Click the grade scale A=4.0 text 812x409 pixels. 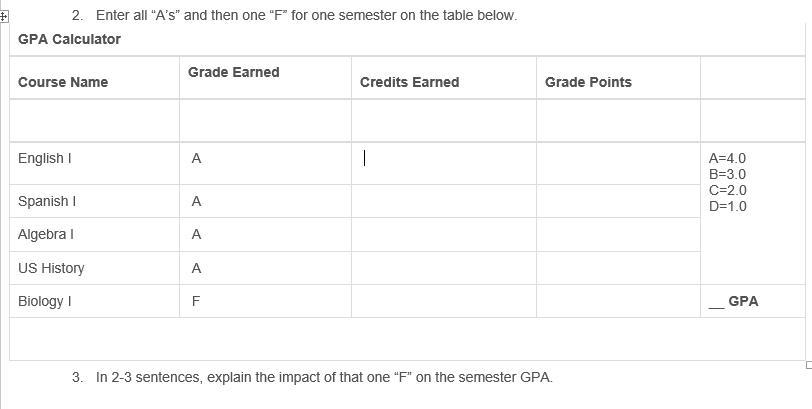tap(728, 158)
